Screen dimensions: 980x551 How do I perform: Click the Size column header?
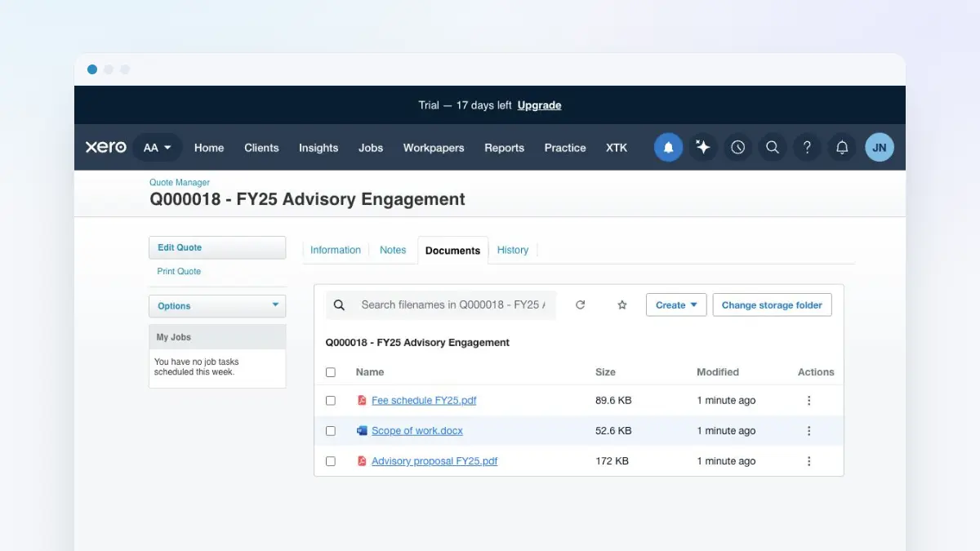[x=605, y=372]
